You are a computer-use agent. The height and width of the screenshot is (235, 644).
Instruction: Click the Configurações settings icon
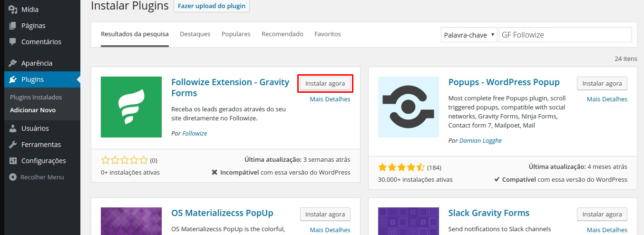tap(13, 161)
